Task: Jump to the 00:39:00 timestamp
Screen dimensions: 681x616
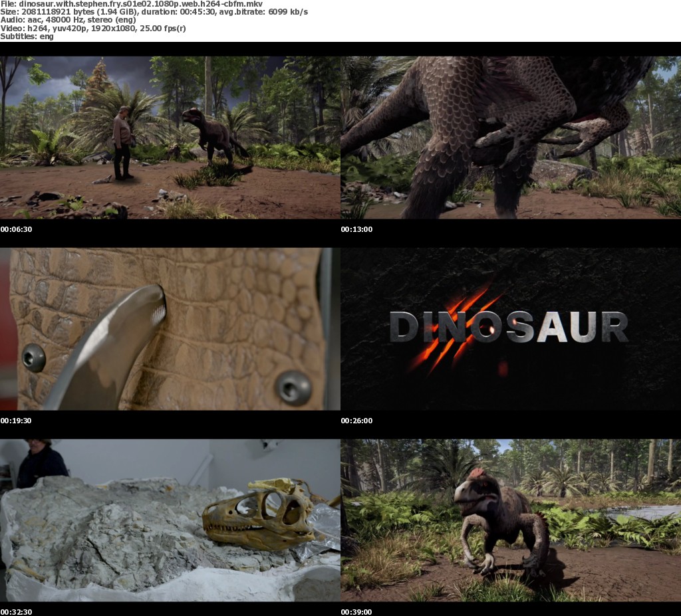Action: (356, 611)
